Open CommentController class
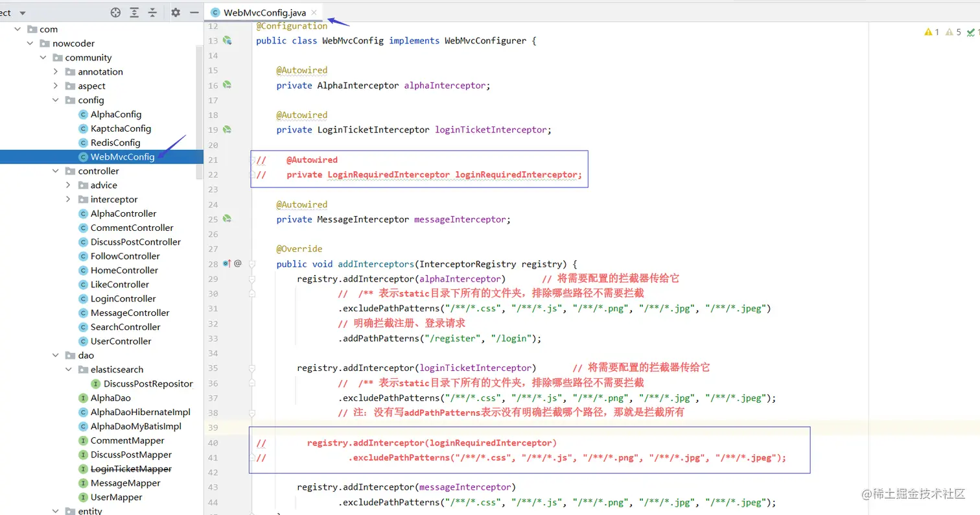 [132, 228]
